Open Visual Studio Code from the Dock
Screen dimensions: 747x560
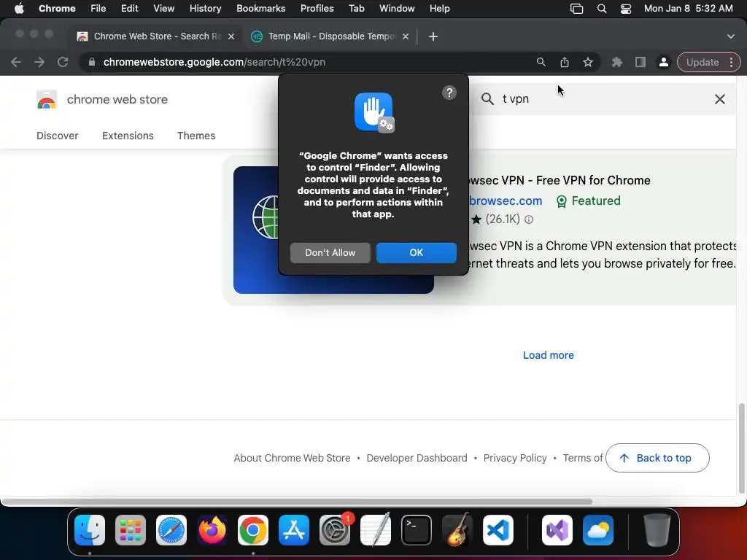coord(498,530)
